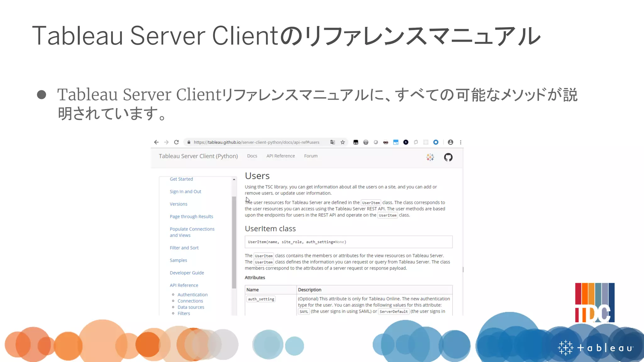Click the sidebar scrollbar up arrow
Image resolution: width=644 pixels, height=362 pixels.
(x=234, y=179)
